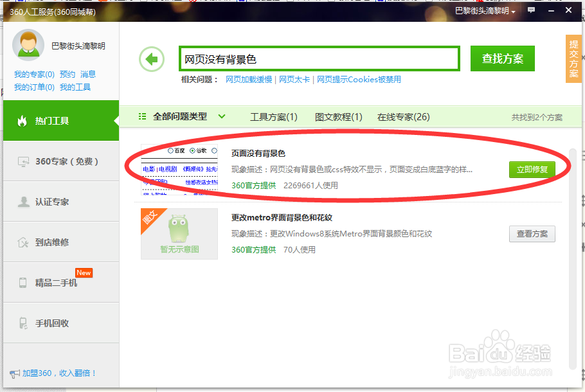The height and width of the screenshot is (392, 585).
Task: Click the 共找到2个方案 result count
Action: point(537,118)
